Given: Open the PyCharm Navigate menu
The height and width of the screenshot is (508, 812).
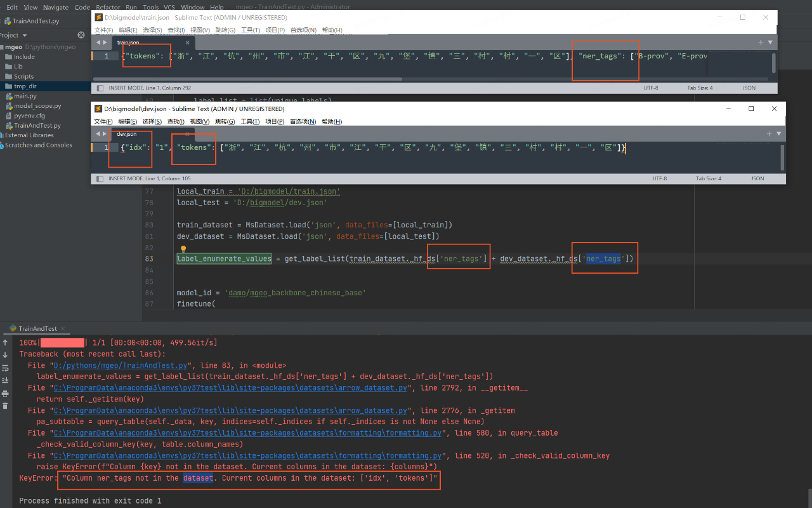Looking at the screenshot, I should pyautogui.click(x=56, y=7).
